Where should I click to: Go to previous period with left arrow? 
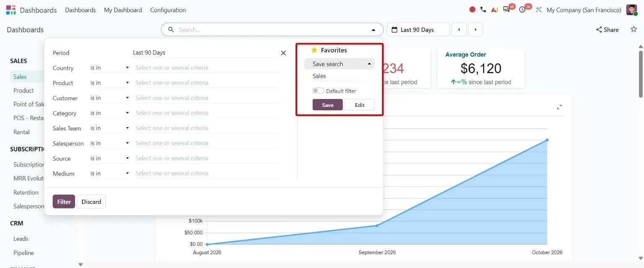pyautogui.click(x=459, y=30)
